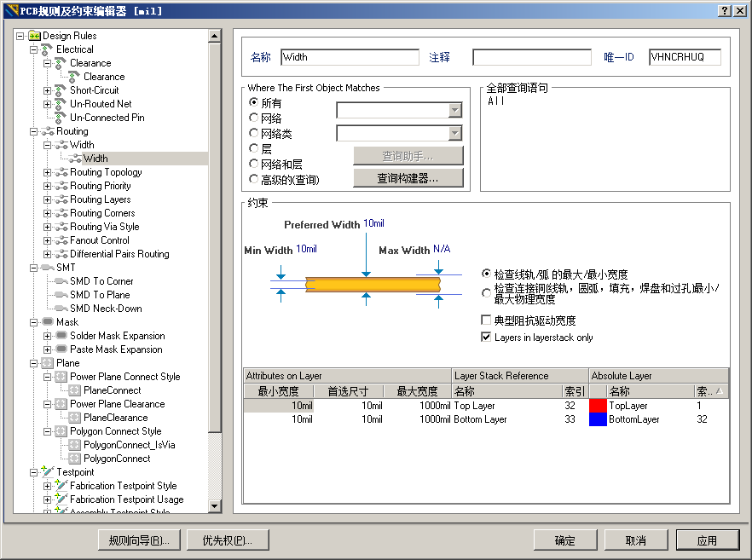Viewport: 752px width, 560px height.
Task: Click inside the 名称 input field
Action: point(350,57)
